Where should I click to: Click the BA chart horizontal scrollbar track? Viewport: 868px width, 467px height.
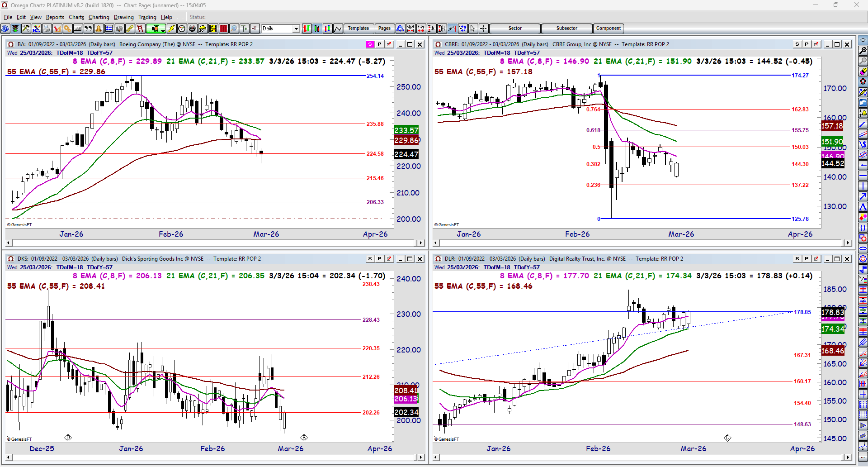coord(215,243)
